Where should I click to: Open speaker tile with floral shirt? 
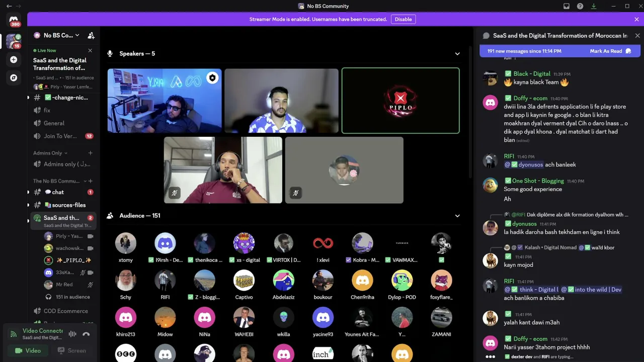click(x=282, y=101)
